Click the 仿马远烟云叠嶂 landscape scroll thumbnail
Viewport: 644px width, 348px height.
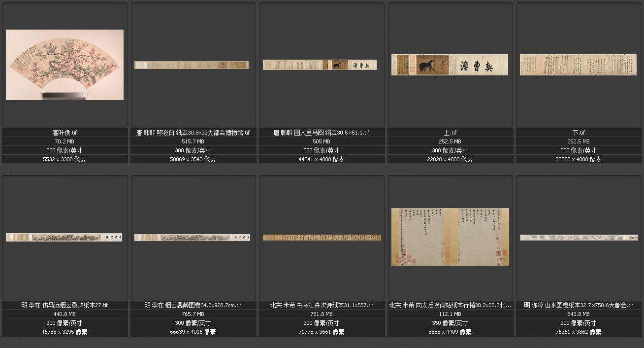coord(64,238)
